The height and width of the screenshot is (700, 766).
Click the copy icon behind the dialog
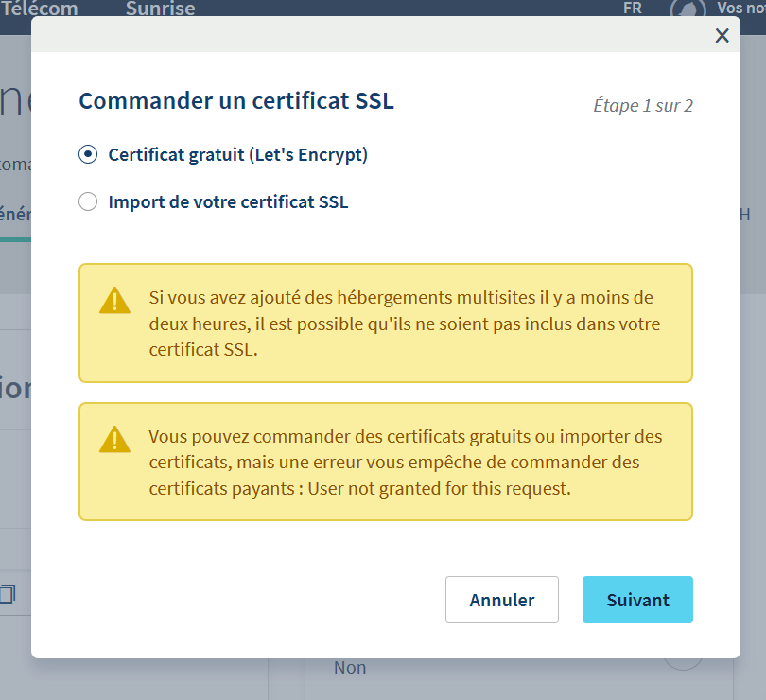pyautogui.click(x=8, y=593)
